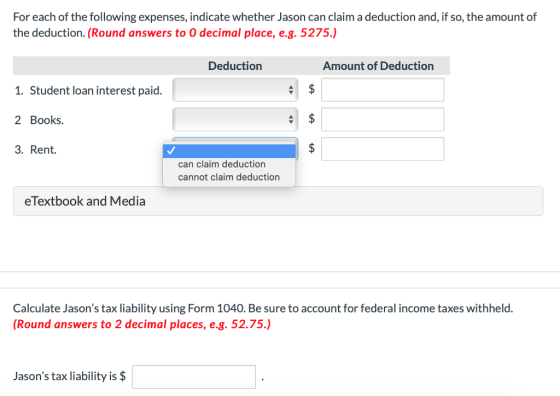Click the red 'Round answers to 0 decimal place' note

(x=212, y=33)
